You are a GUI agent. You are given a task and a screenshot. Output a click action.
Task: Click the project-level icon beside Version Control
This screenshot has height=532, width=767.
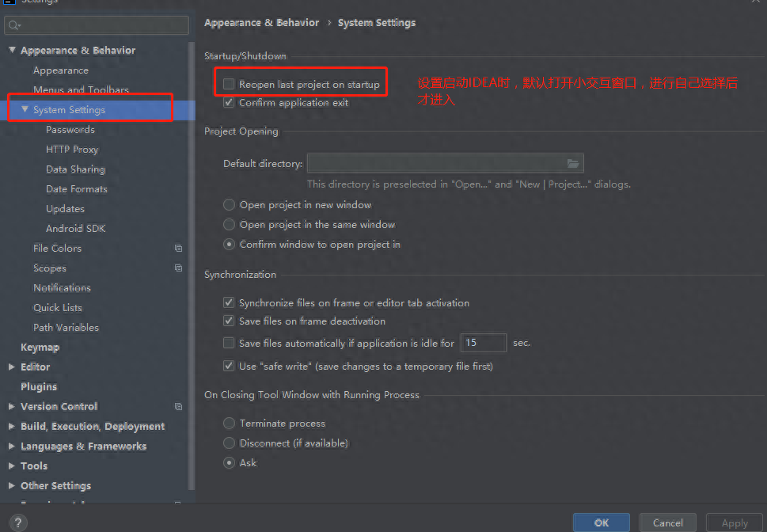point(179,407)
